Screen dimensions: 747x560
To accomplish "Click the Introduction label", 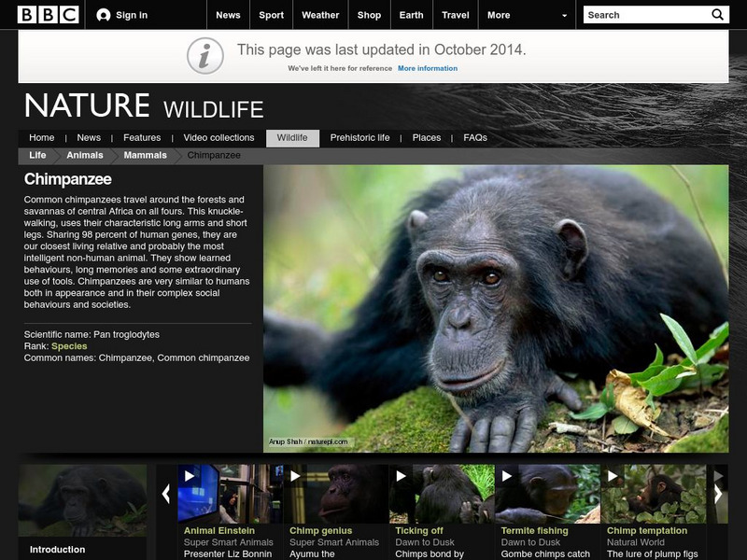I will click(x=57, y=550).
